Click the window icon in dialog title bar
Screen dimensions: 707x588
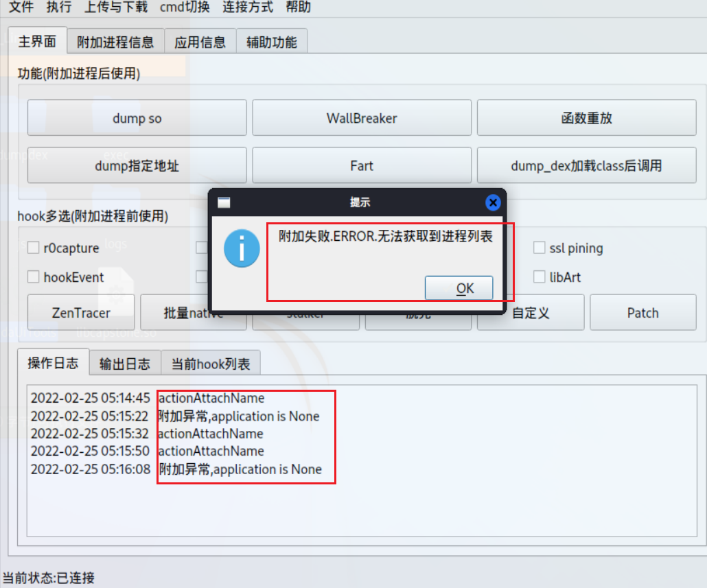(x=224, y=202)
